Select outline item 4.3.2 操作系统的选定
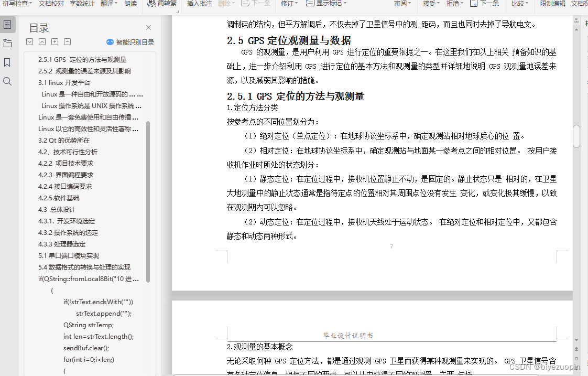This screenshot has width=588, height=376. (x=68, y=233)
